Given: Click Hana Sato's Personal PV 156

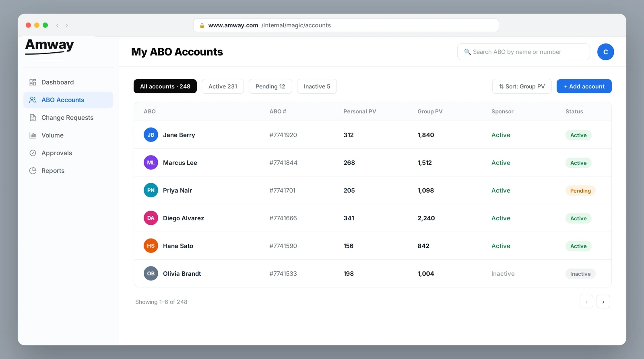Looking at the screenshot, I should tap(349, 246).
